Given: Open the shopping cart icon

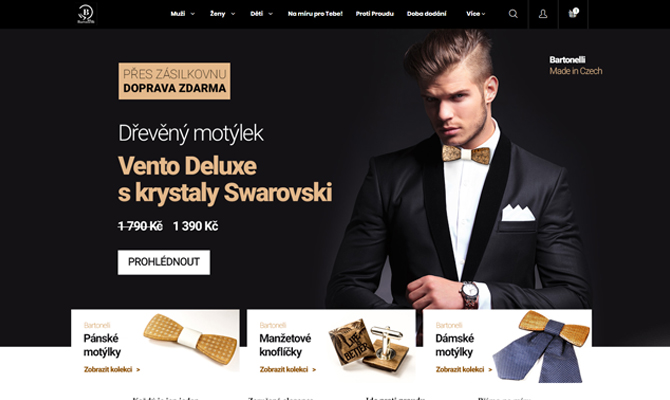Looking at the screenshot, I should [573, 13].
